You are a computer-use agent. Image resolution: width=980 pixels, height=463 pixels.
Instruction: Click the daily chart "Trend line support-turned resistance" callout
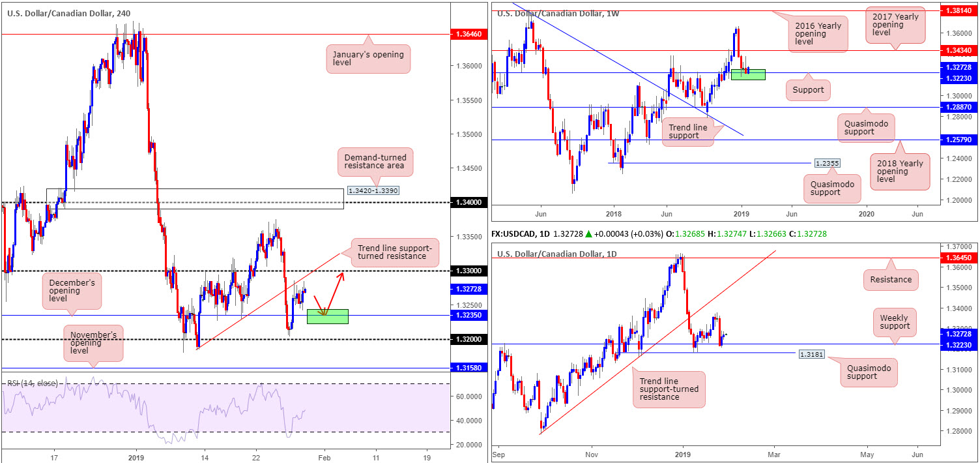(668, 389)
